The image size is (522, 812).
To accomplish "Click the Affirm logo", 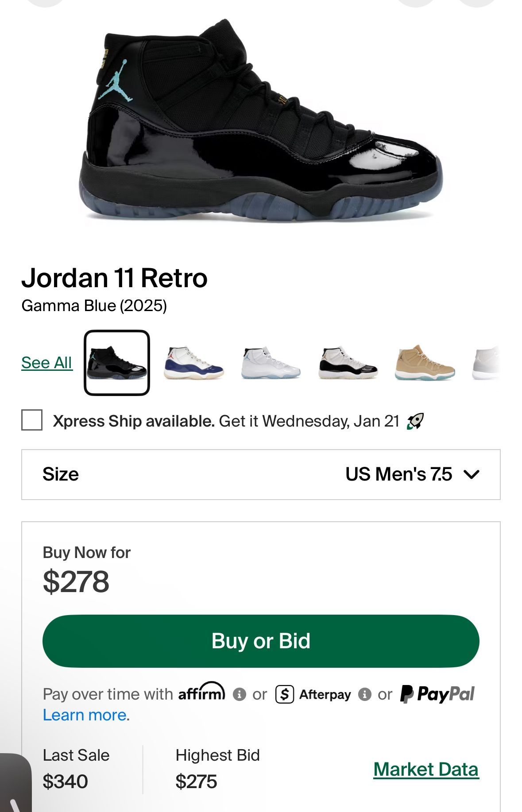I will (x=201, y=692).
